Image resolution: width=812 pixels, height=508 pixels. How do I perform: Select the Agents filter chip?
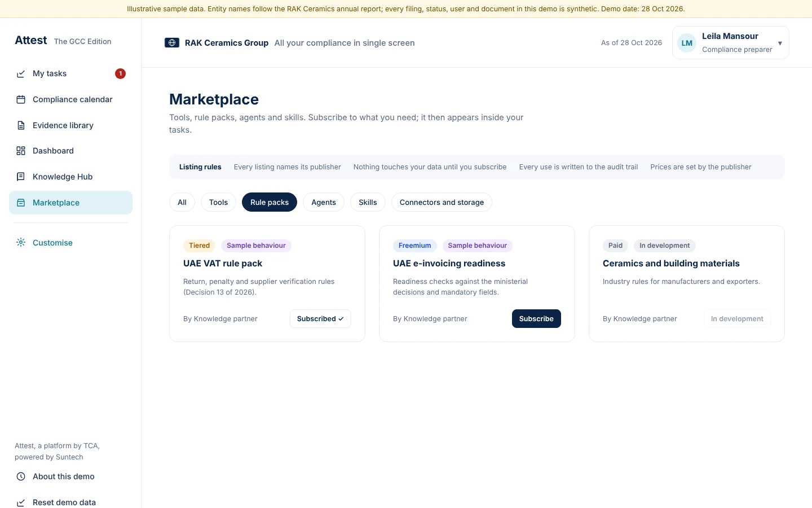pos(324,202)
